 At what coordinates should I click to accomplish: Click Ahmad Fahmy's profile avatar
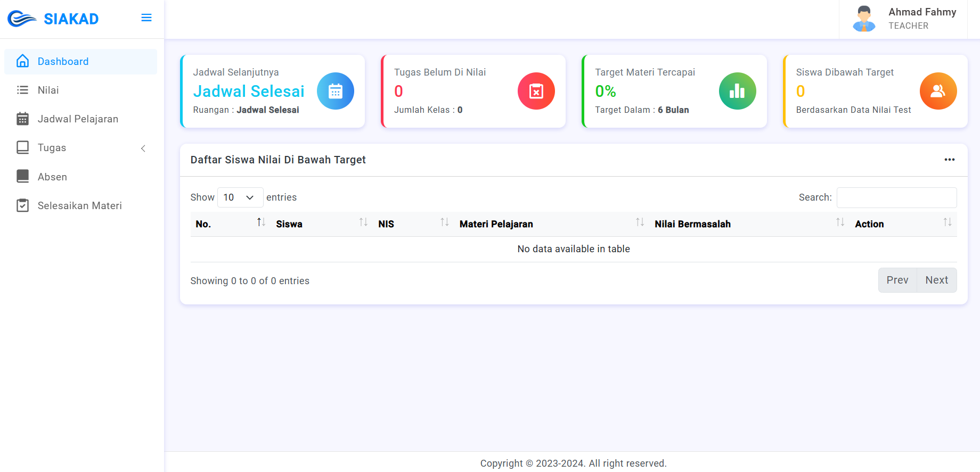click(x=864, y=19)
